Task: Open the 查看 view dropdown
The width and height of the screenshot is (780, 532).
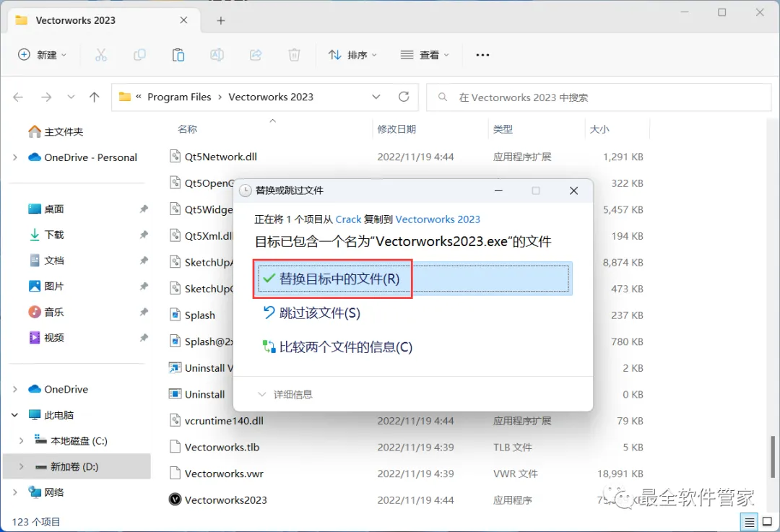Action: point(425,55)
